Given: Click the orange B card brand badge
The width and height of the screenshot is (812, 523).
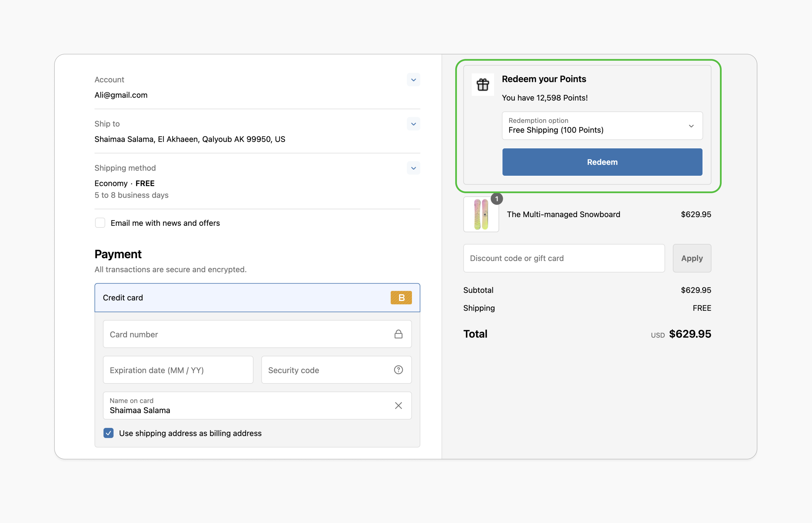Looking at the screenshot, I should [x=401, y=298].
